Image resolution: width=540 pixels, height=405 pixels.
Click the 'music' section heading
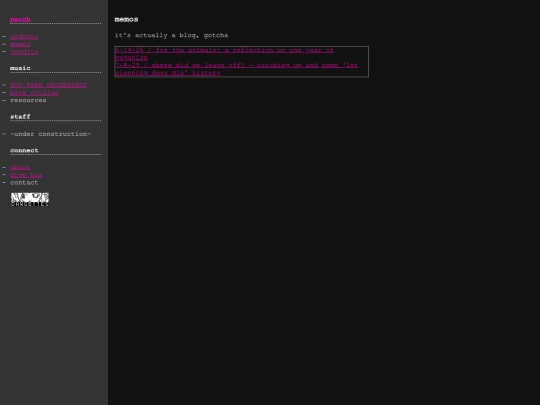[20, 68]
